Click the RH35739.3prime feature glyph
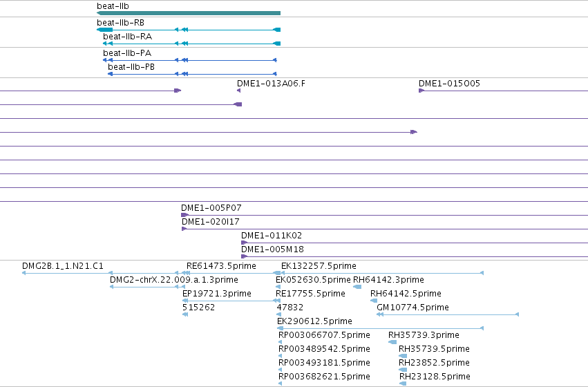This screenshot has width=588, height=387. tap(392, 342)
